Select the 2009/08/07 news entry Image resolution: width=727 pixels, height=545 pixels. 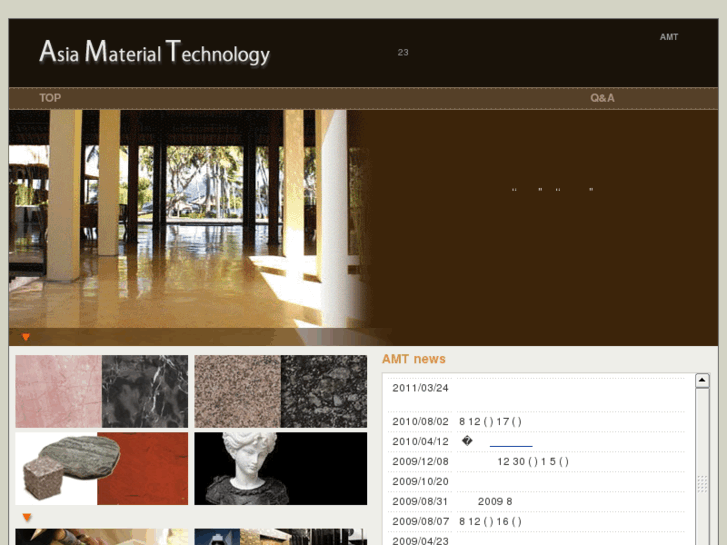536,521
